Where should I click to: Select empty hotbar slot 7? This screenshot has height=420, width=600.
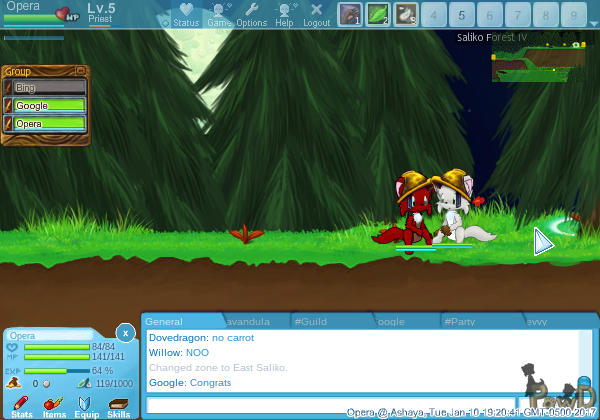[517, 15]
